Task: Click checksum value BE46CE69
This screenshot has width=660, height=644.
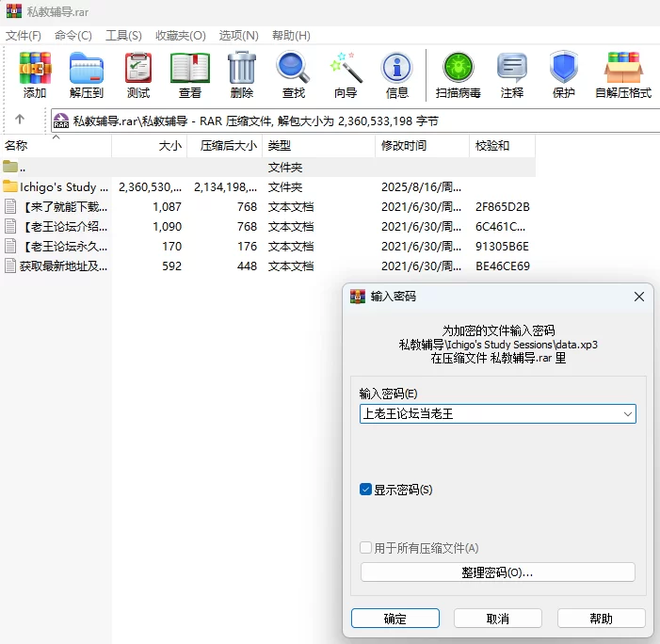Action: pyautogui.click(x=502, y=266)
